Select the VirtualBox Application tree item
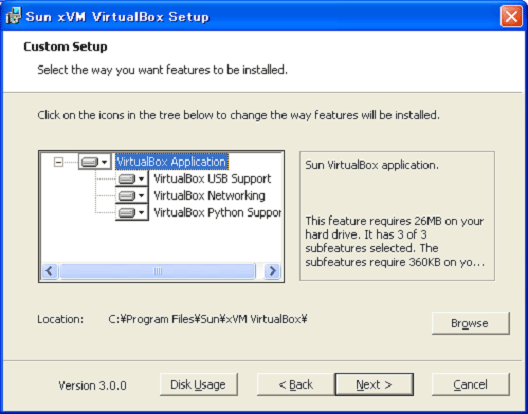This screenshot has height=414, width=528. [x=171, y=162]
